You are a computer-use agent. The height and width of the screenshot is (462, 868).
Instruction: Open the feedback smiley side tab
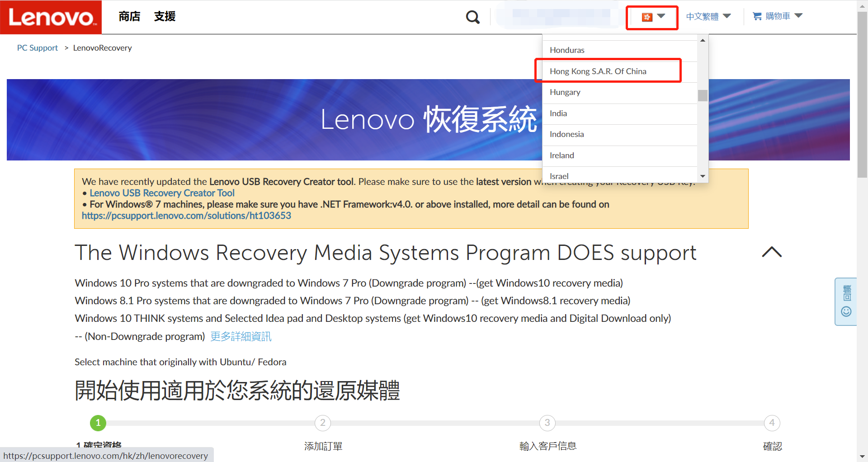(x=846, y=302)
